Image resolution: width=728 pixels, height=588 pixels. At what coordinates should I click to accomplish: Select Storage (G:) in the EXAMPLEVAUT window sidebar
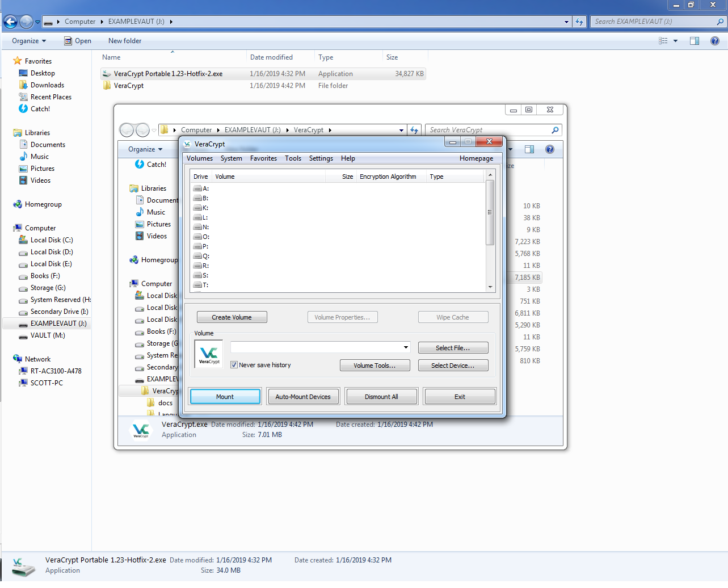48,288
